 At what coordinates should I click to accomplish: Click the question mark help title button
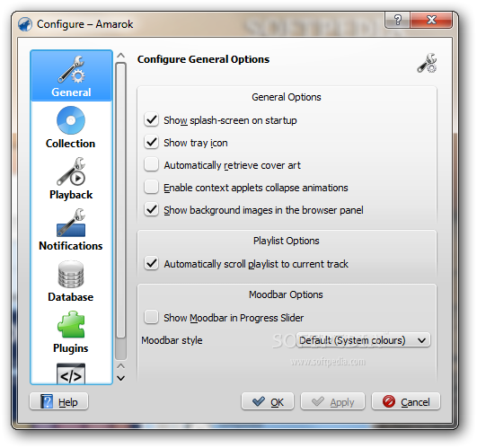[x=397, y=20]
